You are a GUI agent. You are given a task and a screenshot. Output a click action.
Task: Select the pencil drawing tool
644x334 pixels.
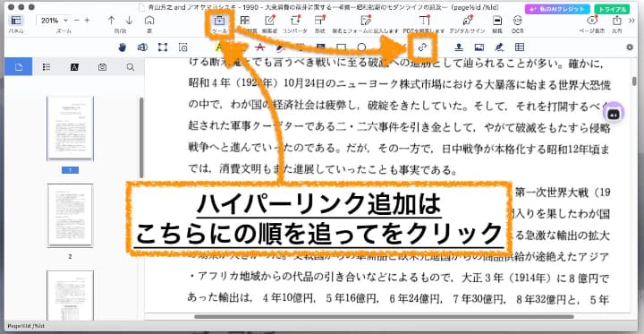tap(280, 47)
